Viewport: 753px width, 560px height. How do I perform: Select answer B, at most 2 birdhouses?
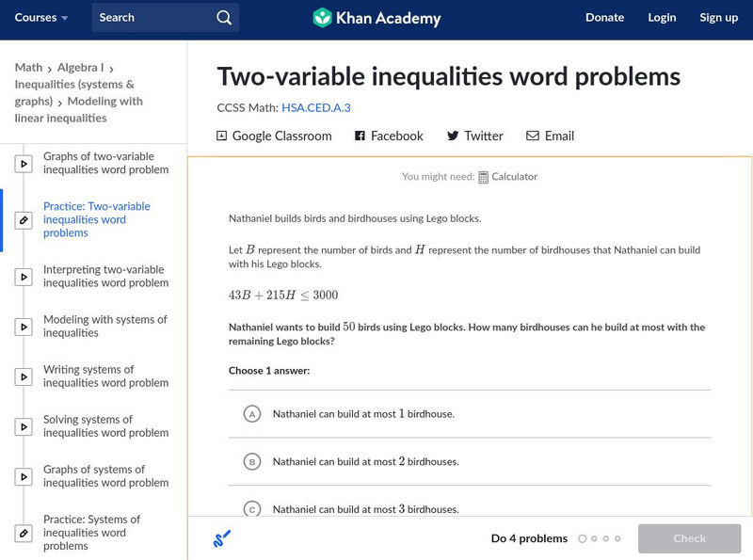[251, 461]
